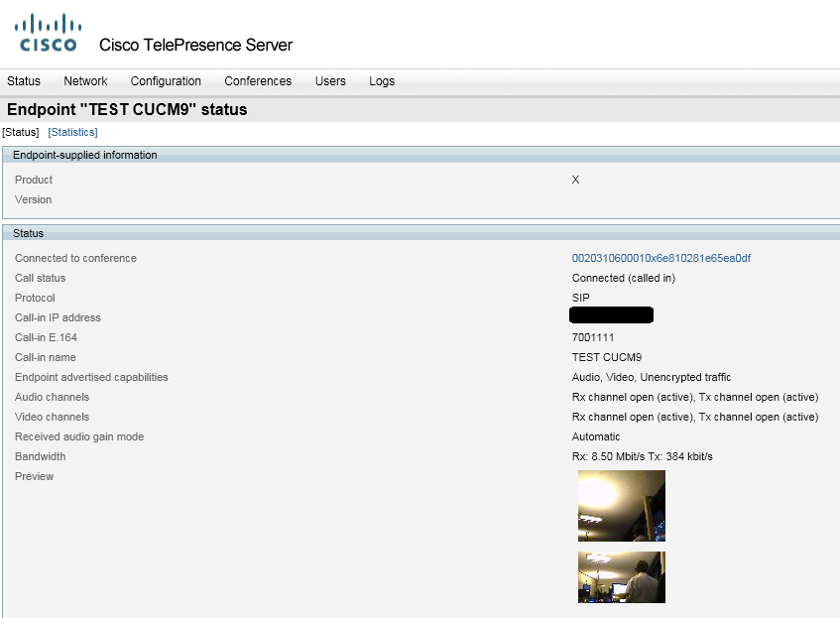Click the Version label
This screenshot has height=618, width=840.
[x=33, y=200]
